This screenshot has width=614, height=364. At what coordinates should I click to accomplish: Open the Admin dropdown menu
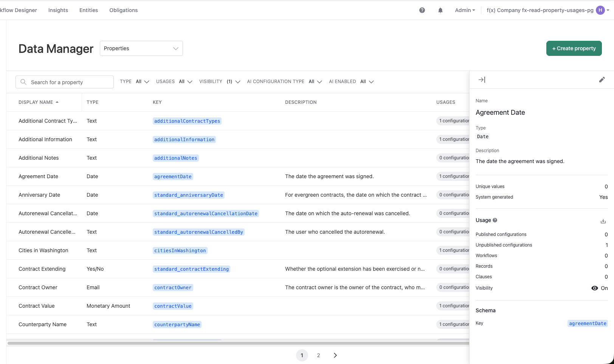pyautogui.click(x=465, y=10)
